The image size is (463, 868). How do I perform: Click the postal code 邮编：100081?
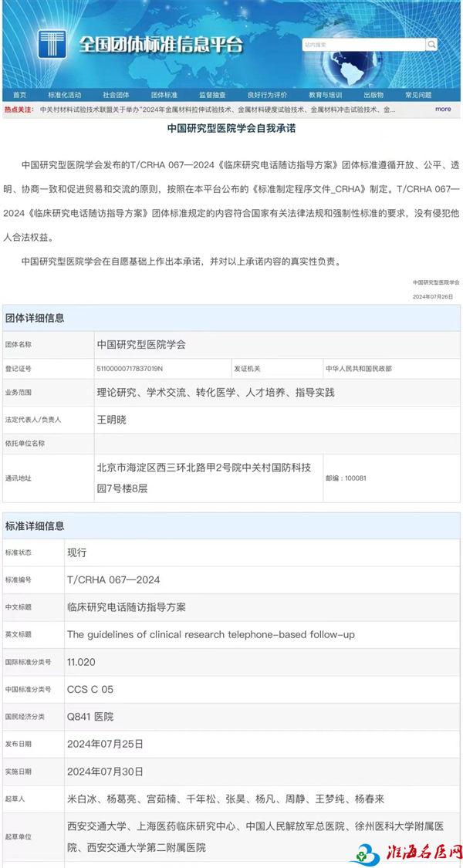[346, 478]
